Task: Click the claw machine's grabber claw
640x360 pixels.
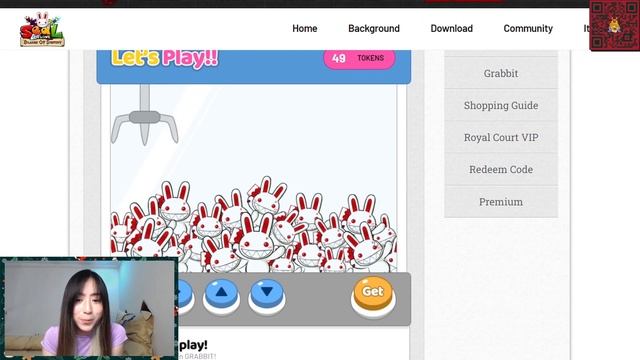Action: [145, 115]
